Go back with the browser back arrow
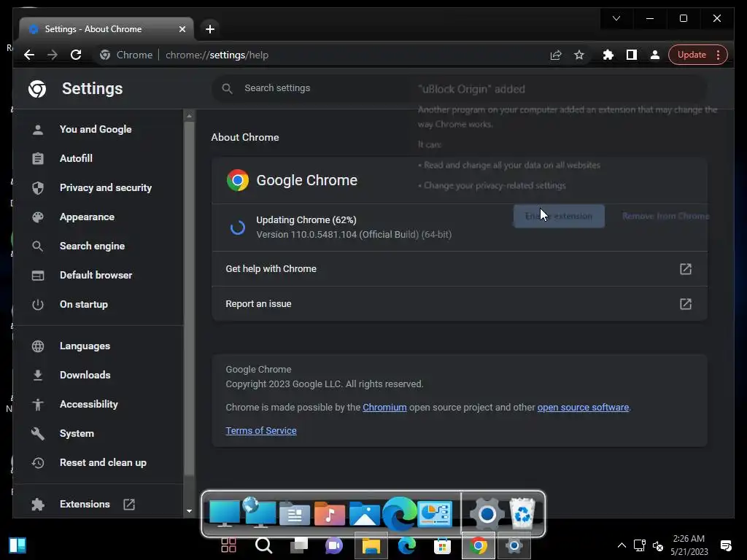The image size is (747, 560). (x=29, y=55)
